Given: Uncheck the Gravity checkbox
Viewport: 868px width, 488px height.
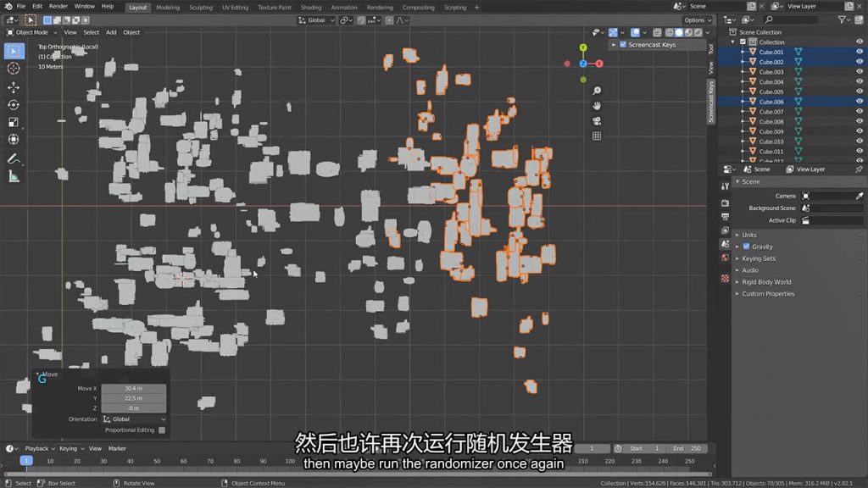Looking at the screenshot, I should click(746, 247).
